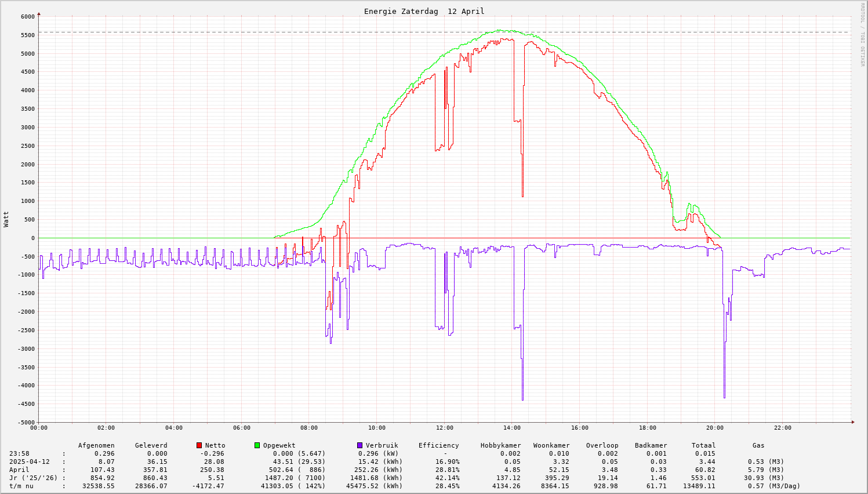
Task: Click the Watt y-axis label
Action: pos(6,219)
